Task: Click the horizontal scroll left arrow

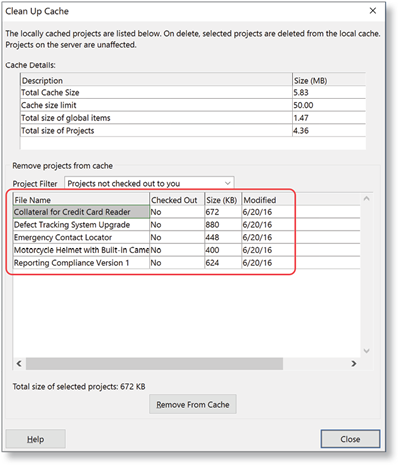Action: pos(19,363)
